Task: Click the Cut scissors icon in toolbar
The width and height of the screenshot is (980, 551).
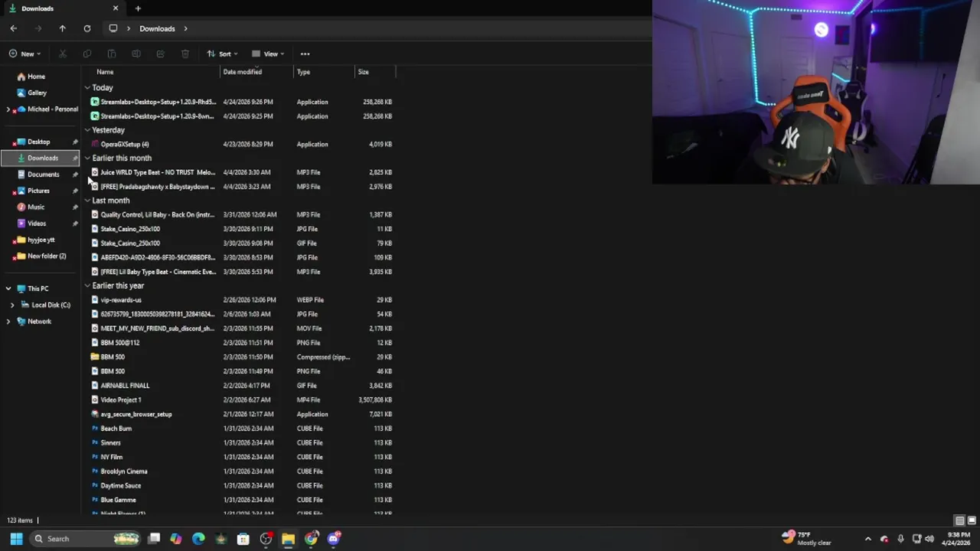Action: 62,54
